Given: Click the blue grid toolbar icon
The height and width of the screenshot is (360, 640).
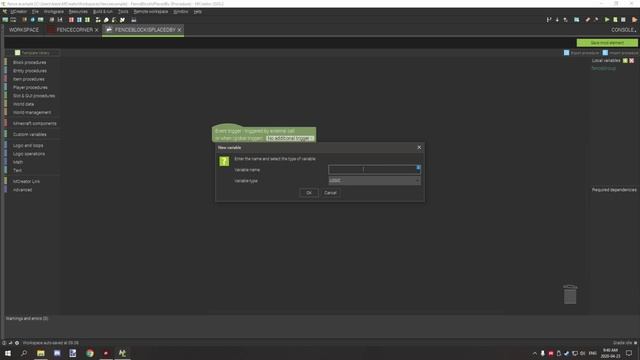Looking at the screenshot, I should [79, 20].
